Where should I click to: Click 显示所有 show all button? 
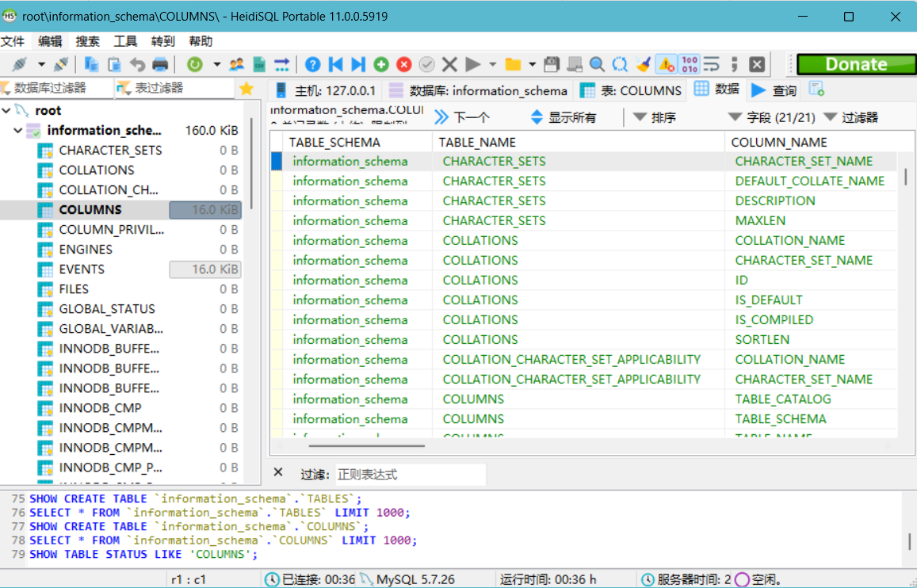point(564,117)
